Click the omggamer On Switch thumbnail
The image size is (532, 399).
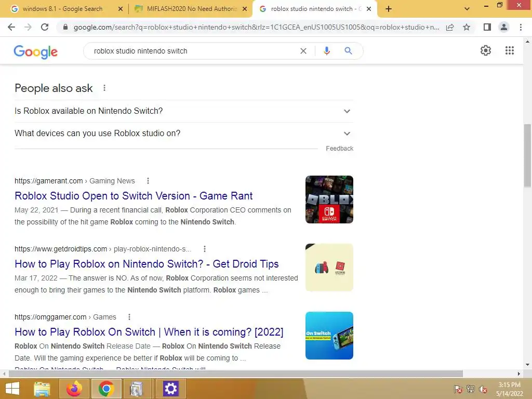tap(329, 336)
